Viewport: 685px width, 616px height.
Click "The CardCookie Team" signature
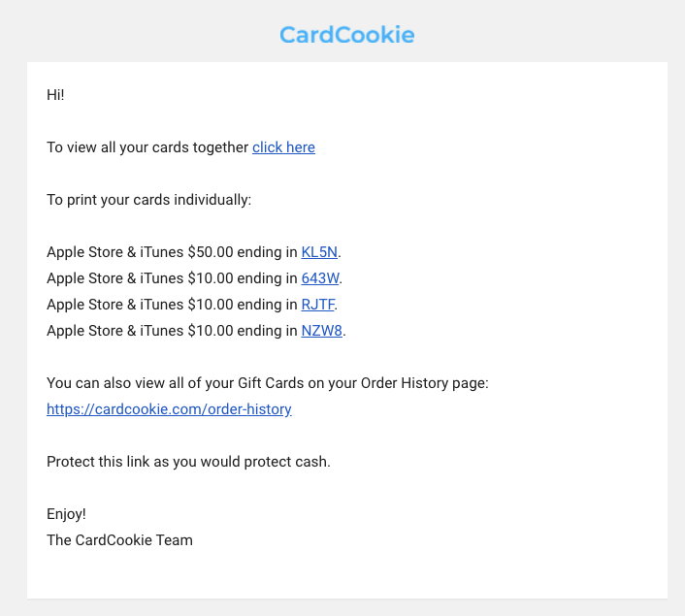pos(119,540)
